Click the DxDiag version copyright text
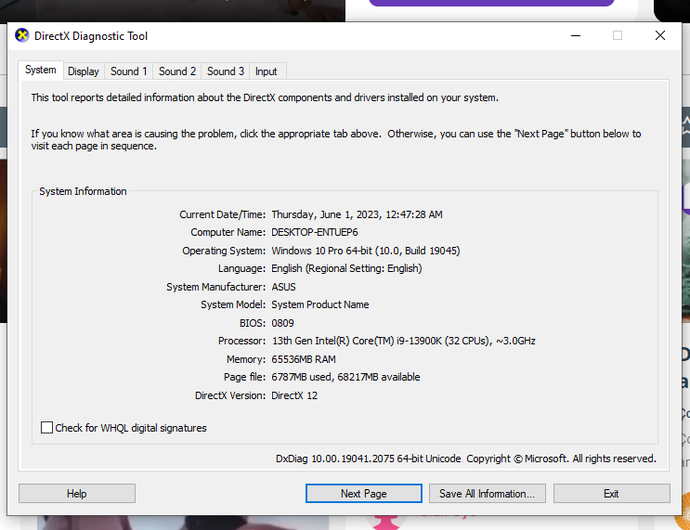The width and height of the screenshot is (690, 530). click(x=466, y=459)
